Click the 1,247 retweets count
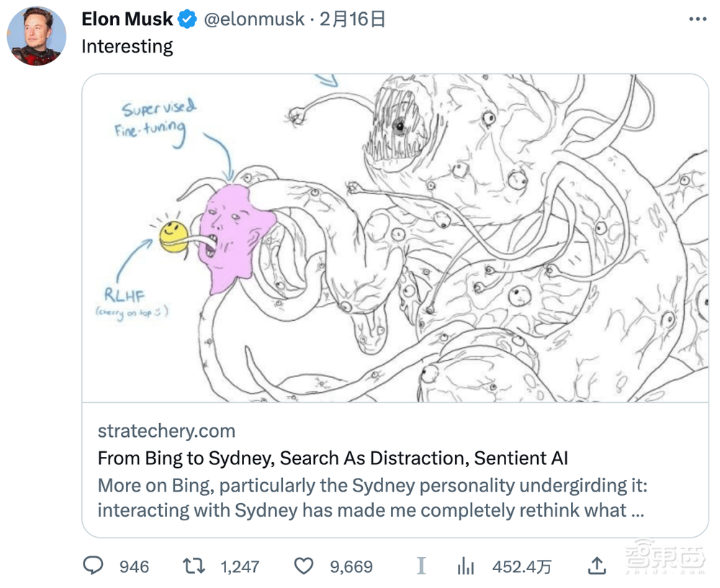The width and height of the screenshot is (720, 588). pyautogui.click(x=240, y=567)
